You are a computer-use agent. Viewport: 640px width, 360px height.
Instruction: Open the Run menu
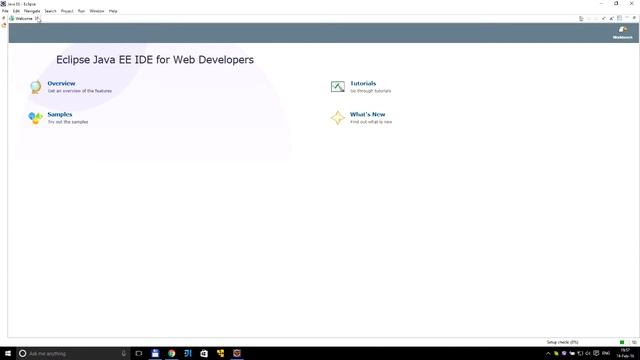point(81,11)
